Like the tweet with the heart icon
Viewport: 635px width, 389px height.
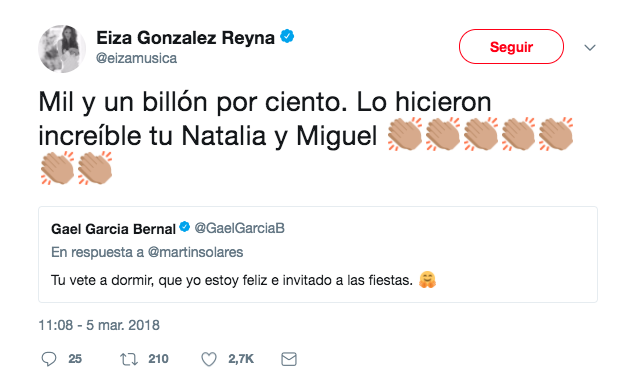209,359
